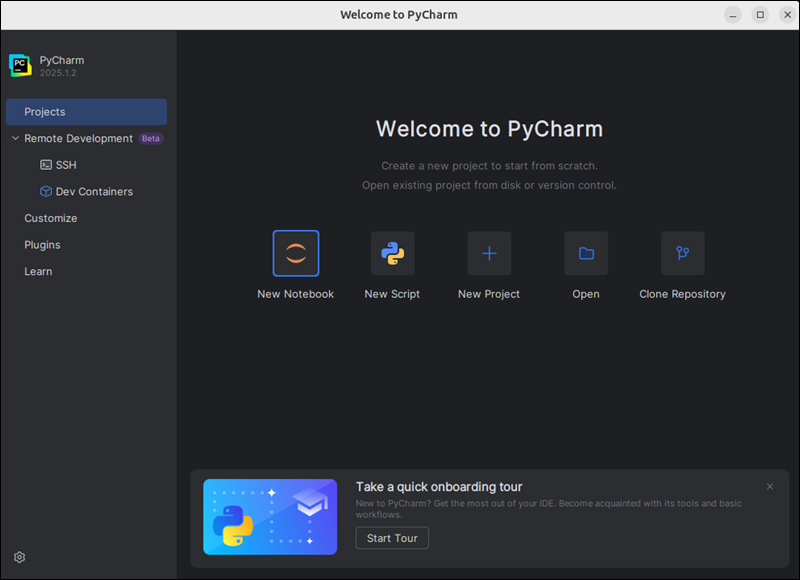800x580 pixels.
Task: Close the Welcome to PyCharm window
Action: coord(787,15)
